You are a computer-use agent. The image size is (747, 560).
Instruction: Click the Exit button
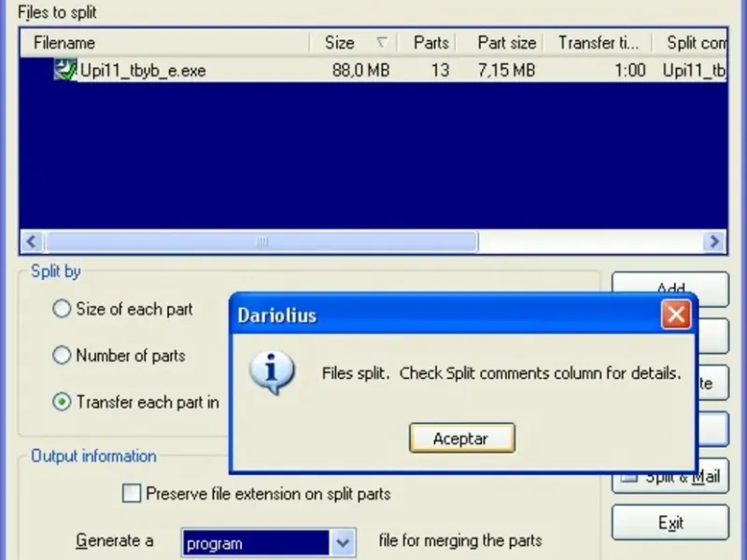coord(670,523)
